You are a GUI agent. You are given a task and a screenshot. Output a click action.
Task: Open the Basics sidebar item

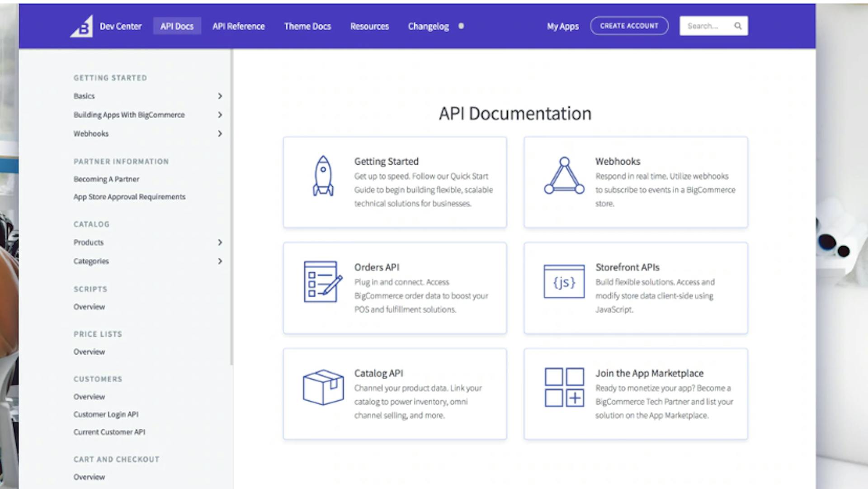click(84, 96)
